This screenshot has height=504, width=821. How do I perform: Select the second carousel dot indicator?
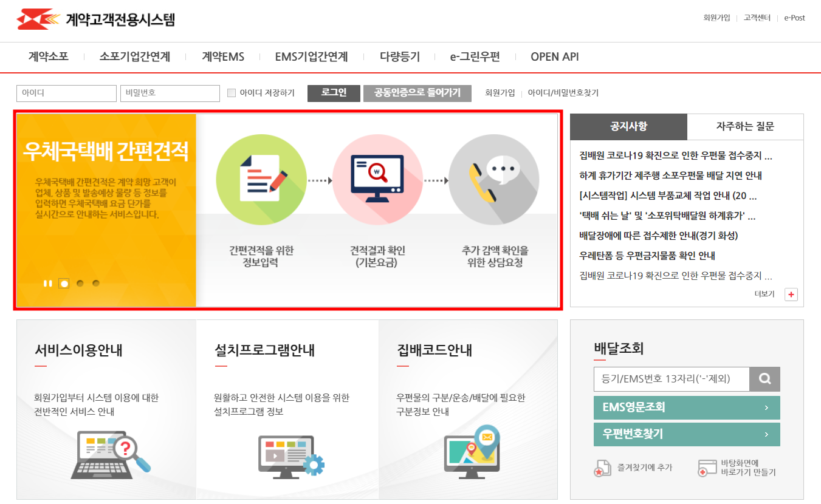[x=80, y=282]
